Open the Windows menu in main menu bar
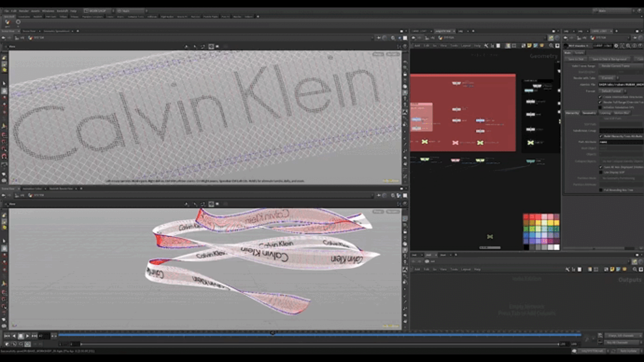644x362 pixels. [x=48, y=11]
